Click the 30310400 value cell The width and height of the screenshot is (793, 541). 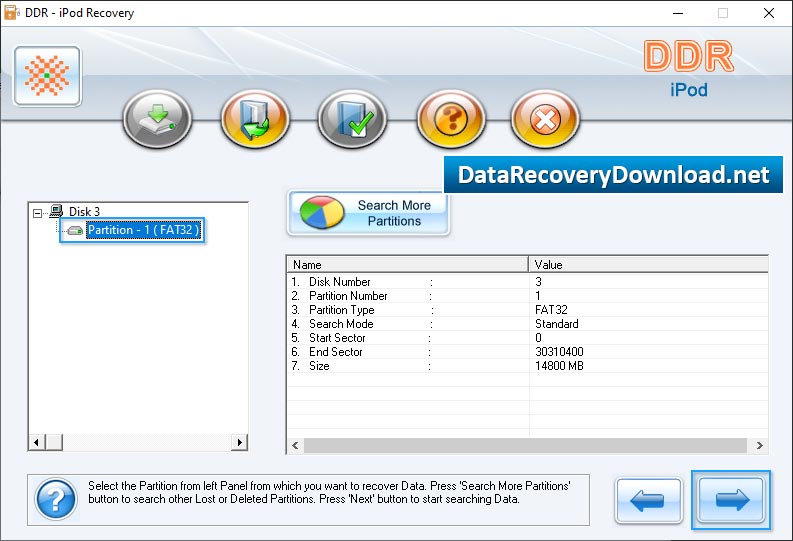559,352
